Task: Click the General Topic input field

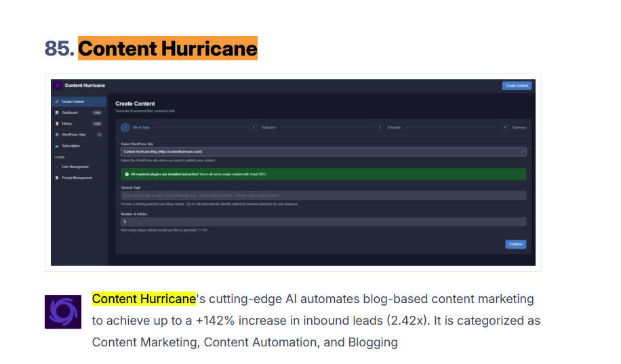Action: [x=323, y=195]
